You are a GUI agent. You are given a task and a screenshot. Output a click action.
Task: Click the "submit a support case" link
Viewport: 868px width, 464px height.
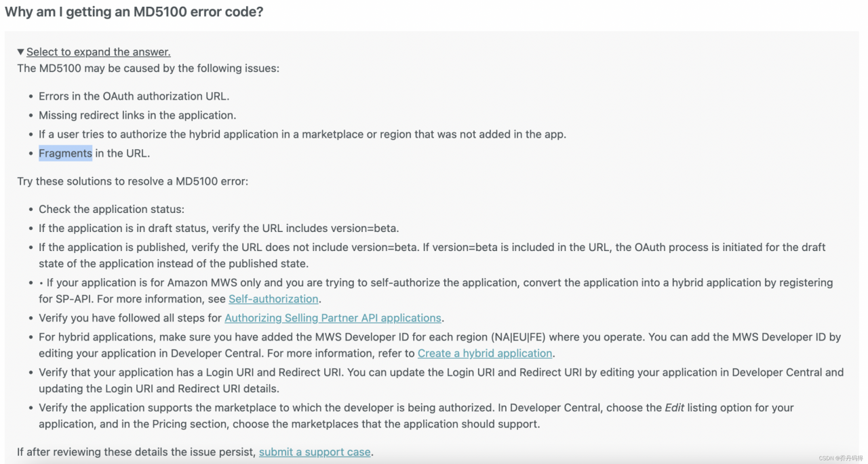tap(315, 452)
